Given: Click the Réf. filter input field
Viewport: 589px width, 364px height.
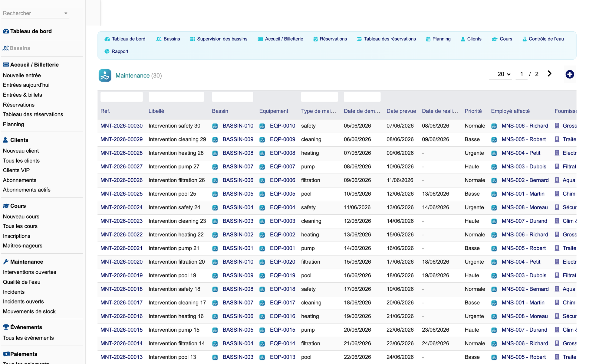Looking at the screenshot, I should [x=121, y=97].
